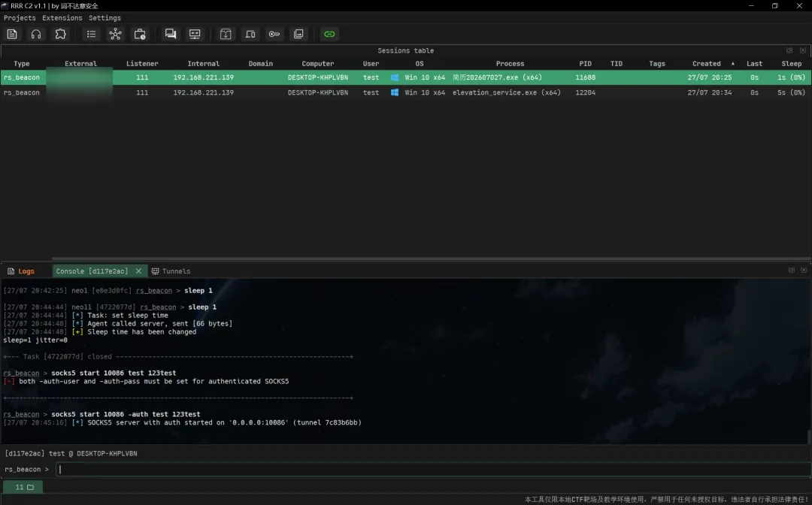The image size is (812, 505).
Task: Select the session with PID 12204
Action: [x=406, y=92]
